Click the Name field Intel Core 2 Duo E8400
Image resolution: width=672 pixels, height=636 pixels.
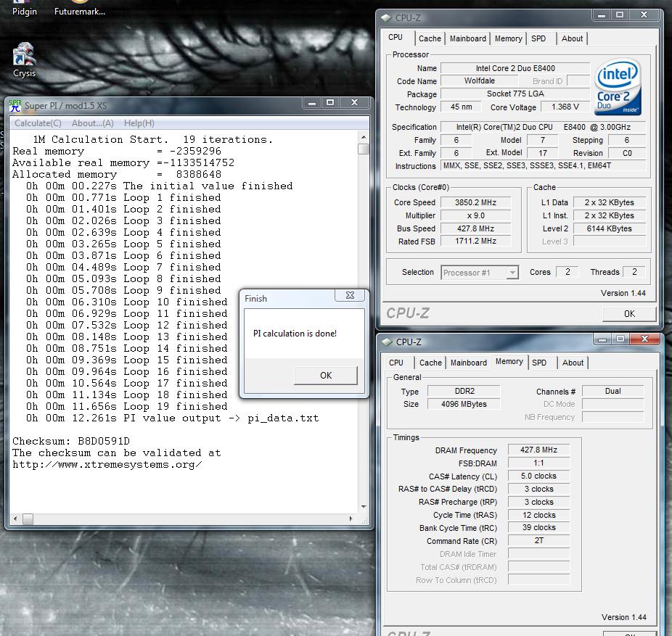[515, 68]
